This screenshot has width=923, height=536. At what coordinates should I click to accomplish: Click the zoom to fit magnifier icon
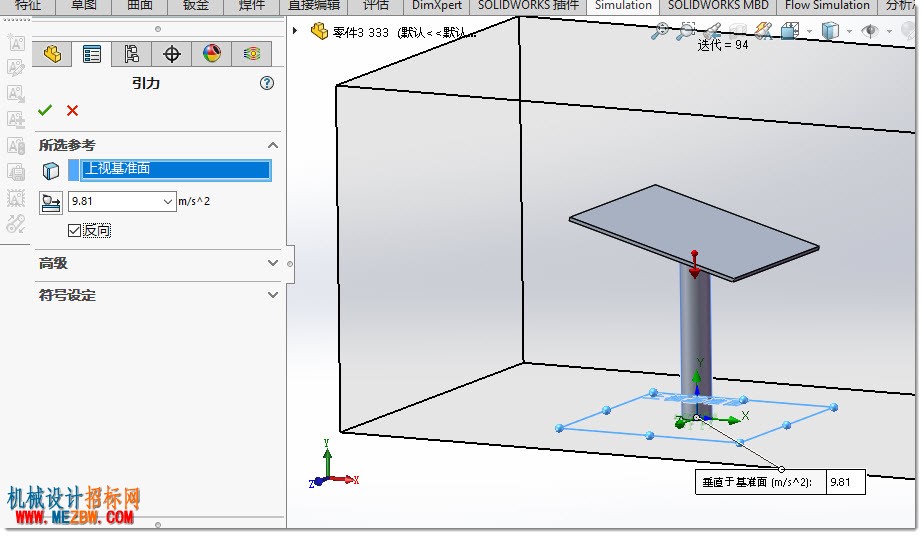coord(659,31)
